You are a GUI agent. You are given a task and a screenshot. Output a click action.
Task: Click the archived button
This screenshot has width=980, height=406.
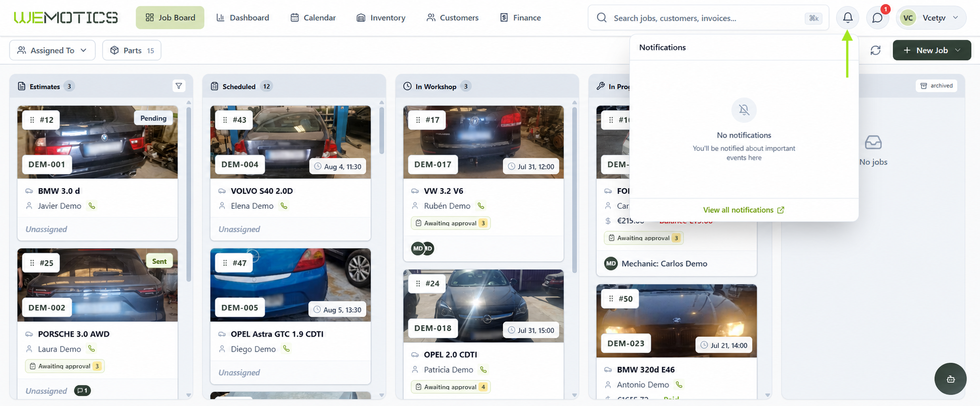936,86
